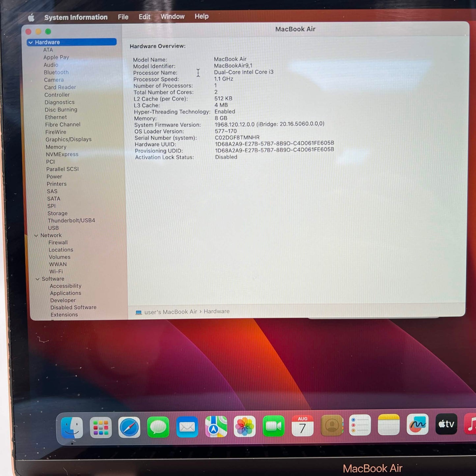Click the Hardware UUID value

[274, 143]
